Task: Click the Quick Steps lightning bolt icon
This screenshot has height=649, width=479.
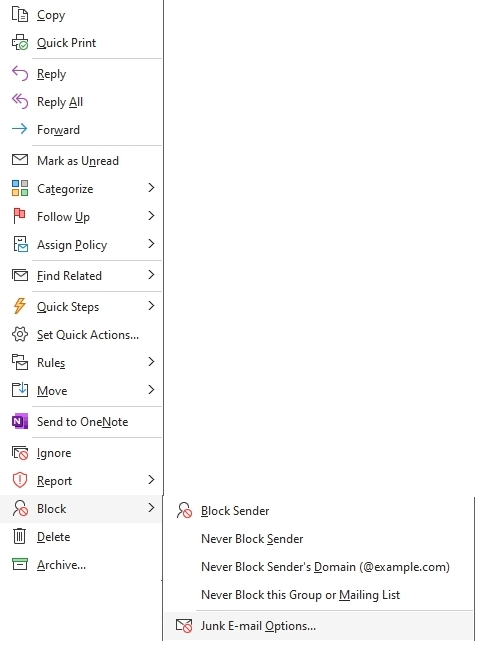Action: (19, 306)
